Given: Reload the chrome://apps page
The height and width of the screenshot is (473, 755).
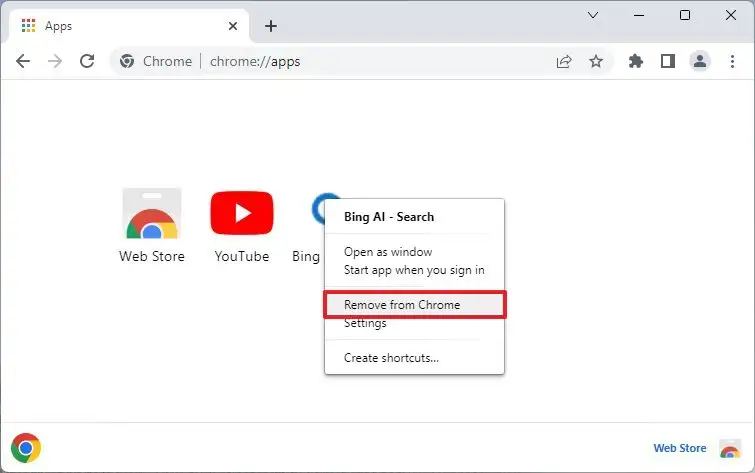Looking at the screenshot, I should coord(87,61).
